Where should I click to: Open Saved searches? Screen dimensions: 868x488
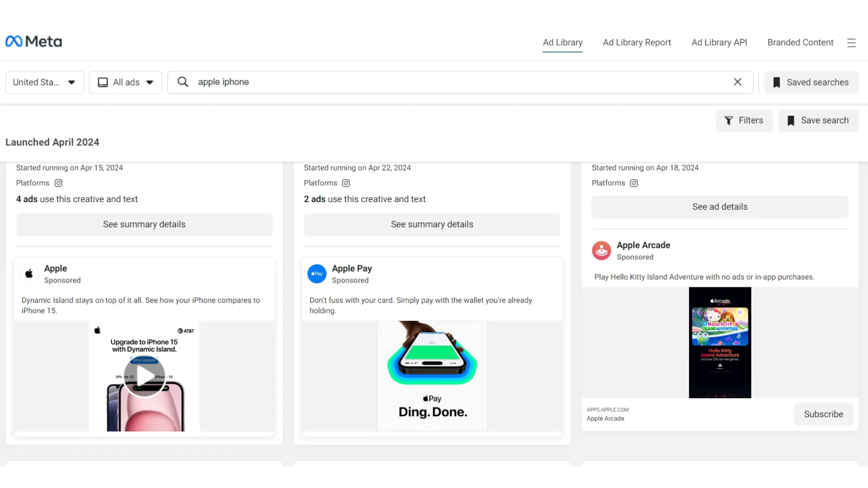(x=811, y=82)
